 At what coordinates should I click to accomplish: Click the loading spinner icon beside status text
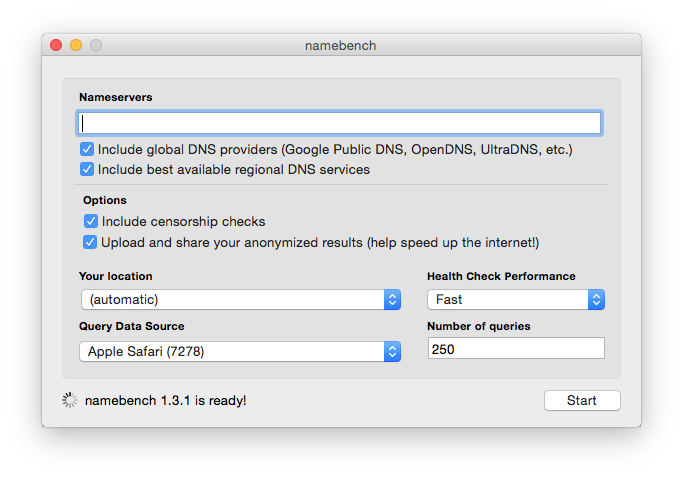pyautogui.click(x=69, y=400)
